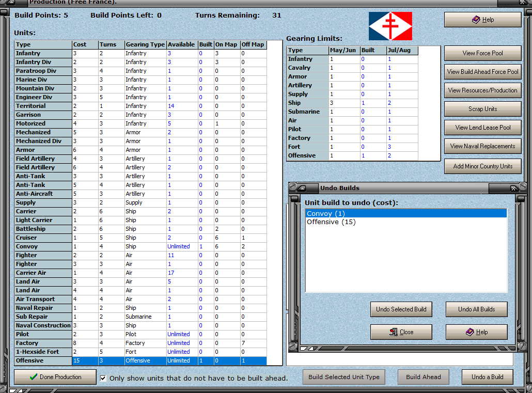
Task: Click the green checkmark on Done Production
Action: tap(33, 376)
